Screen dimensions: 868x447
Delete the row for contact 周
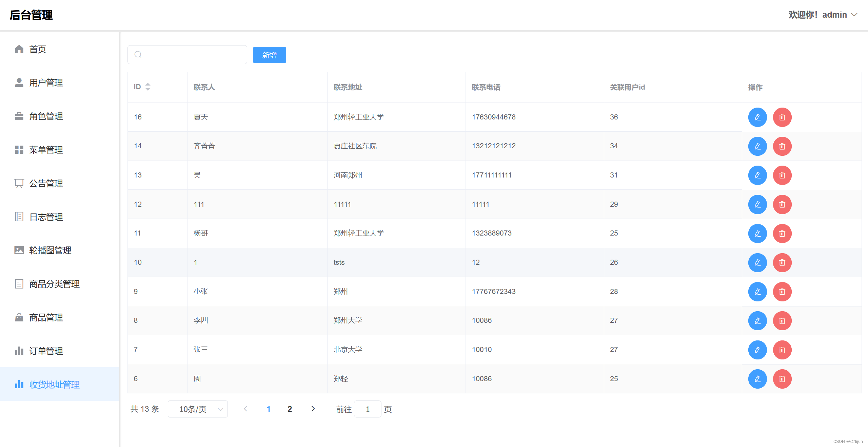[x=782, y=379]
